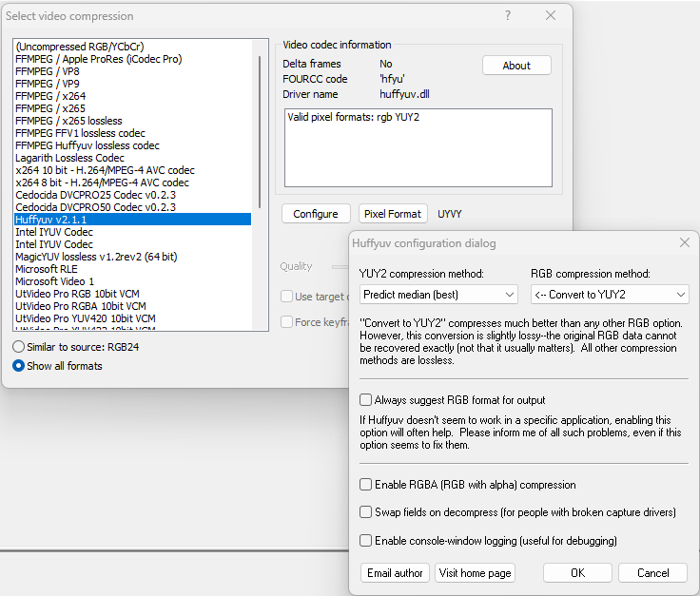Select FFMPEG / Apple ProRes (iCodec Pro)
The height and width of the screenshot is (596, 700).
coord(132,59)
